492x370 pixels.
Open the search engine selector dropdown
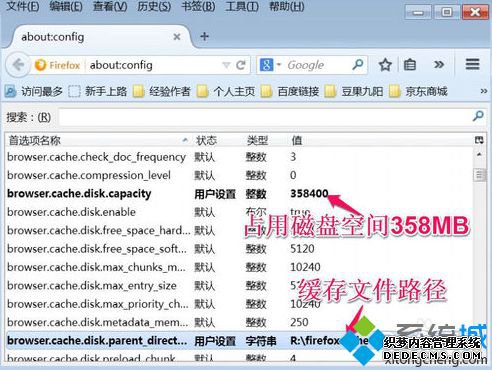coord(270,65)
